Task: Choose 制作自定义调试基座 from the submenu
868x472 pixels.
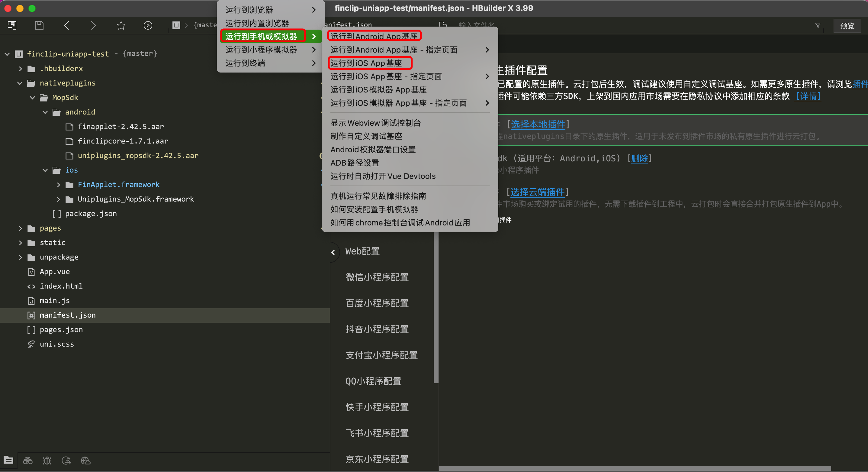Action: [x=366, y=136]
